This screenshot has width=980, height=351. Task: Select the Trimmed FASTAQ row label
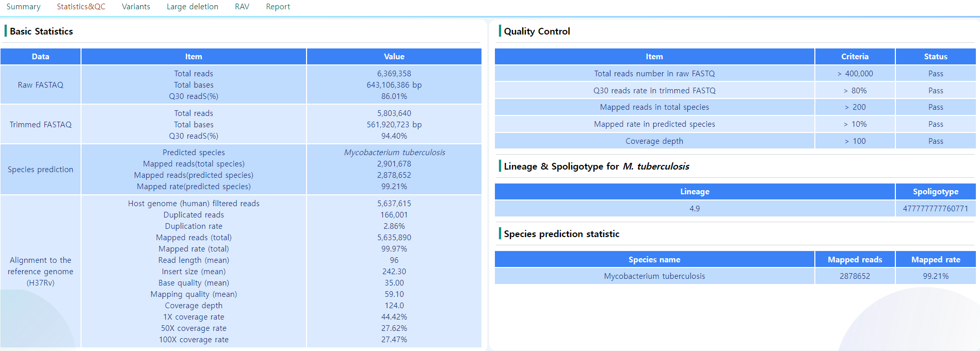40,125
